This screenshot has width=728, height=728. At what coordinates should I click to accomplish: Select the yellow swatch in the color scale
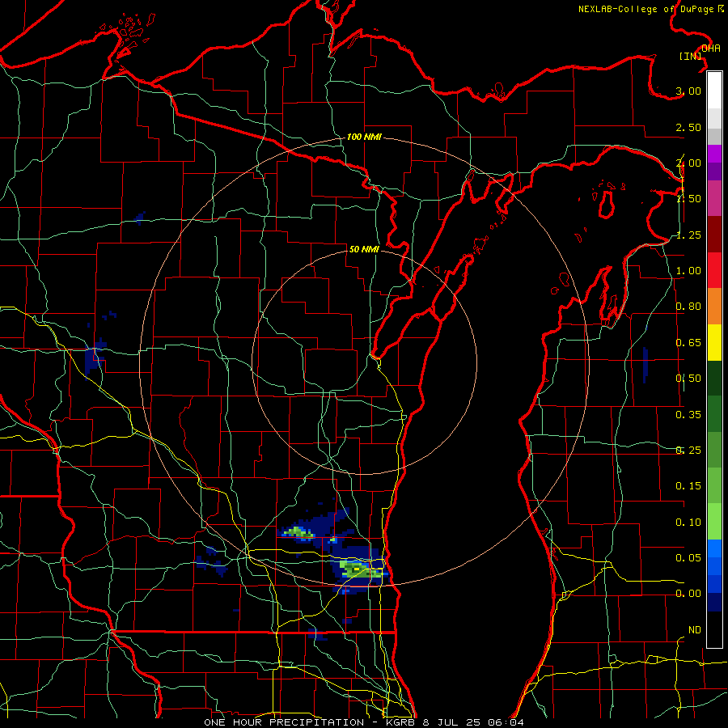pos(714,342)
